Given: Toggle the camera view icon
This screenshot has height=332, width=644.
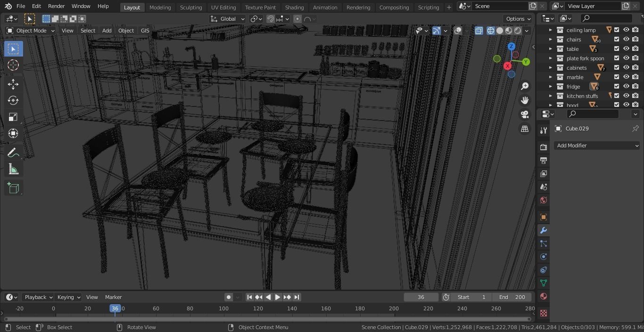Looking at the screenshot, I should (x=525, y=114).
